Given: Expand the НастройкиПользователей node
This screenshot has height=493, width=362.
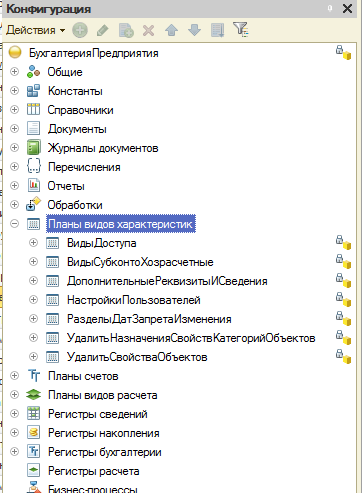Looking at the screenshot, I should click(33, 299).
